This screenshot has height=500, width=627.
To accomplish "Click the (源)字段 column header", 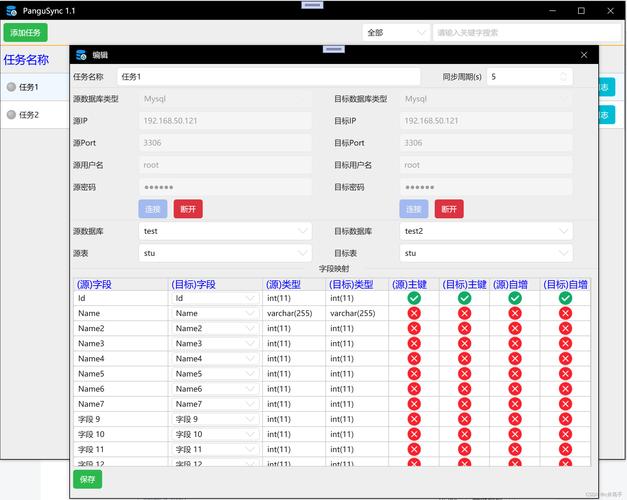I will click(x=121, y=284).
